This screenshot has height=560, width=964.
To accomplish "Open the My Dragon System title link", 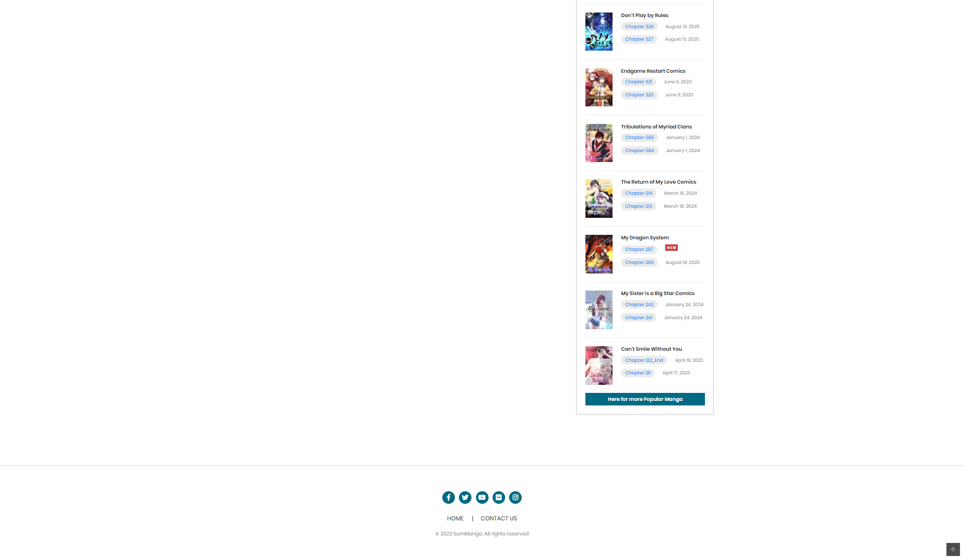I will pos(645,238).
